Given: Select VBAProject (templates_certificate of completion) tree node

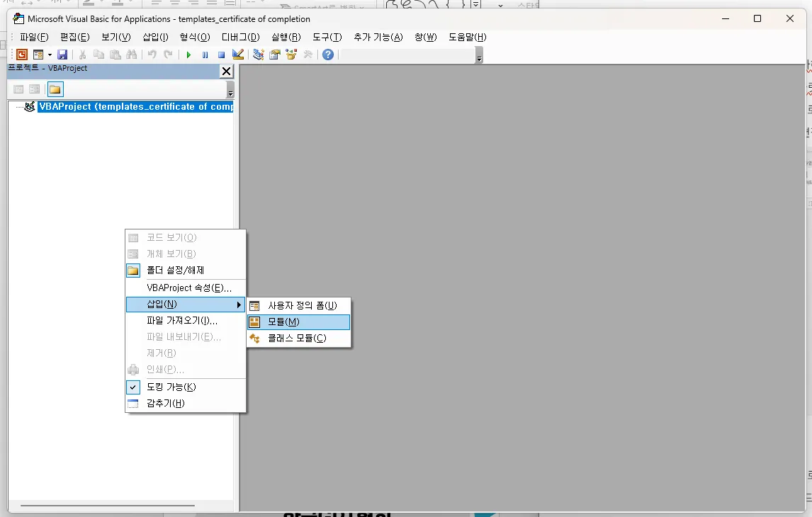Looking at the screenshot, I should pyautogui.click(x=135, y=107).
